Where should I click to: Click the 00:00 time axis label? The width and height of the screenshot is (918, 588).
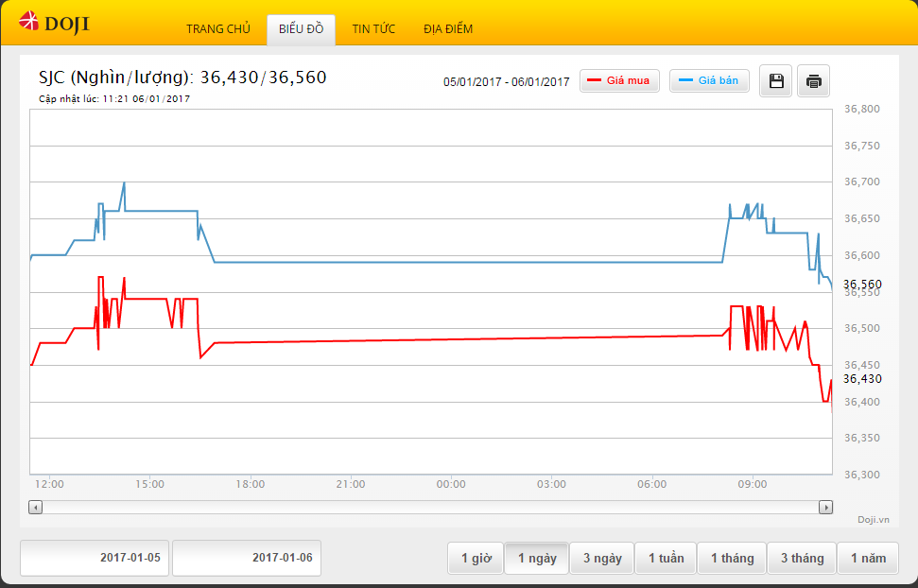(451, 484)
